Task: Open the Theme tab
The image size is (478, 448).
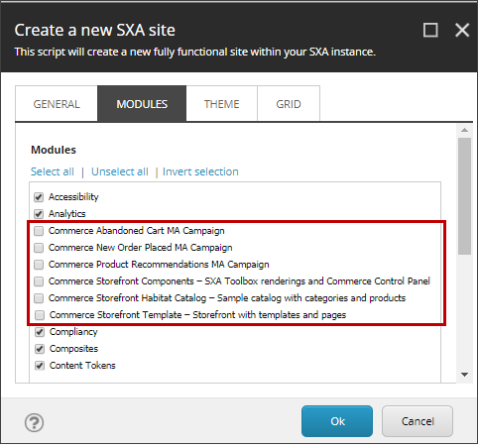Action: click(221, 104)
